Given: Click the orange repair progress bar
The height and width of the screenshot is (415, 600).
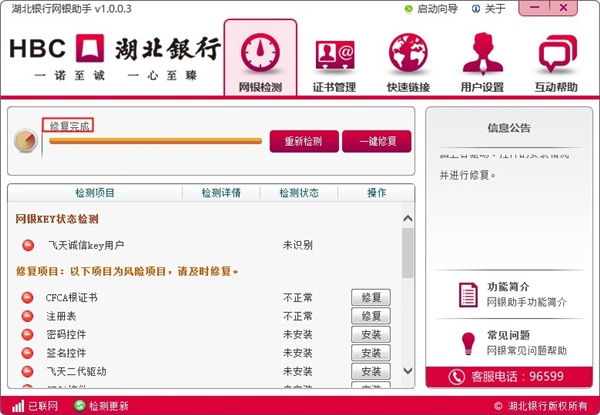Looking at the screenshot, I should coord(155,141).
